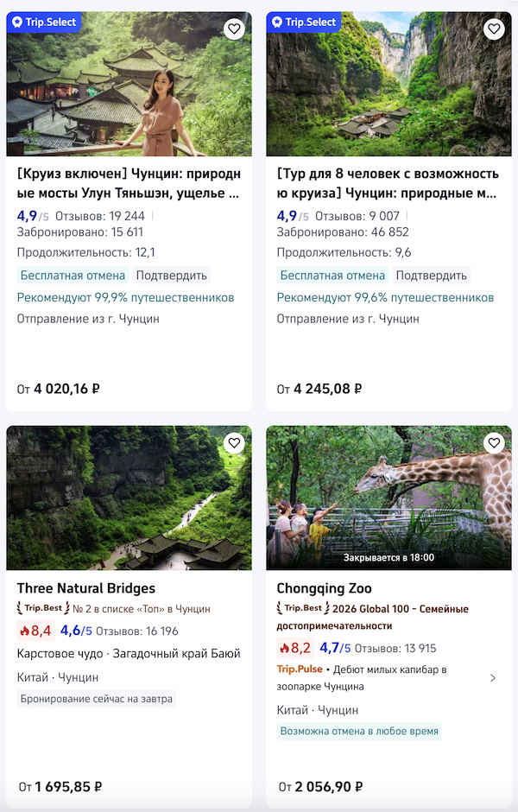
Task: Click 'Возможна отмена в любое время' tag
Action: pyautogui.click(x=359, y=731)
